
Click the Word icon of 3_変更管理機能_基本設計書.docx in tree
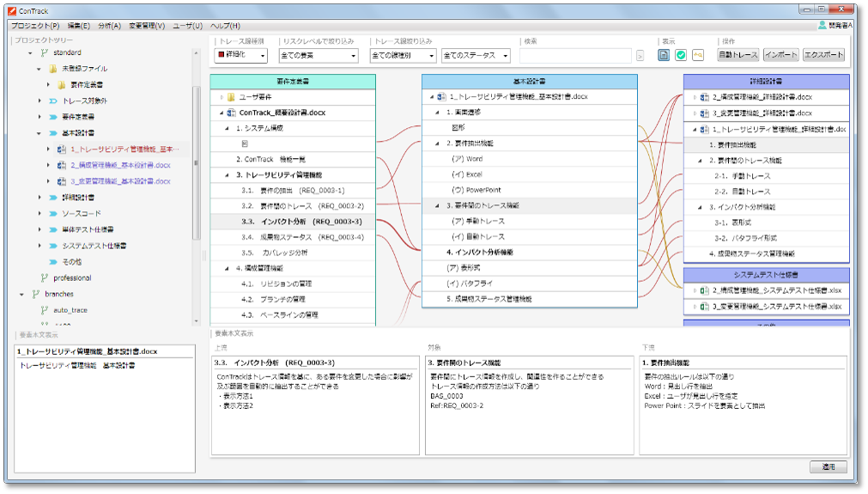tap(62, 181)
